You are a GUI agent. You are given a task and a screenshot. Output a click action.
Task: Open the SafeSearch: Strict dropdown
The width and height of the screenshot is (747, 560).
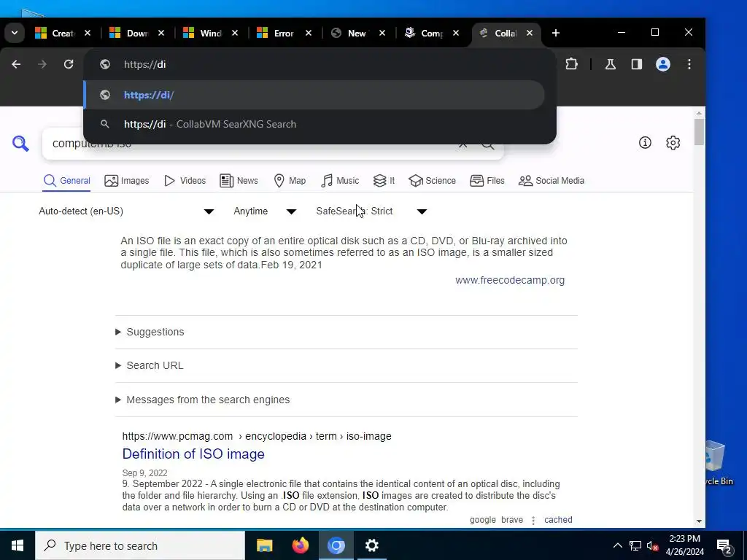coord(371,211)
